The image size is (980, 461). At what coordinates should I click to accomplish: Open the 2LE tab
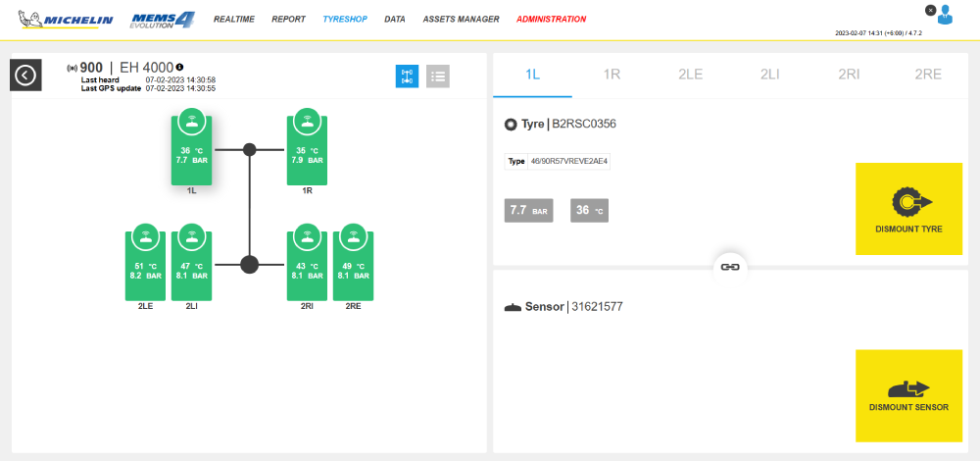click(691, 75)
